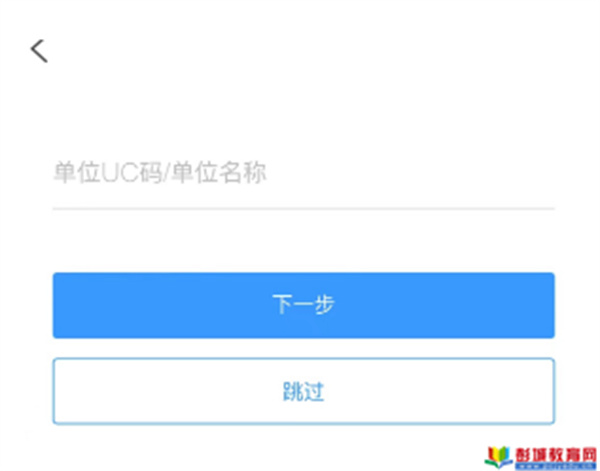This screenshot has width=600, height=471.
Task: Click the 单位名称 placeholder text
Action: click(x=218, y=173)
